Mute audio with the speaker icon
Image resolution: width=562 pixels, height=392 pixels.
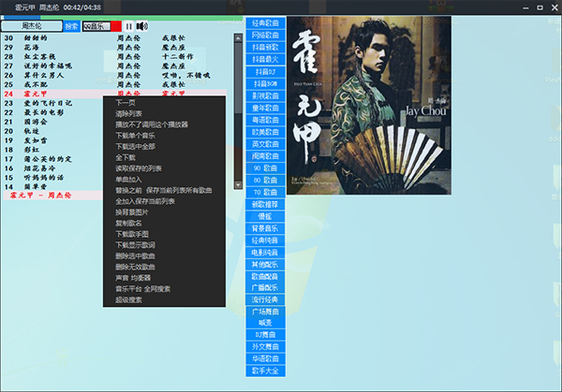pyautogui.click(x=142, y=26)
